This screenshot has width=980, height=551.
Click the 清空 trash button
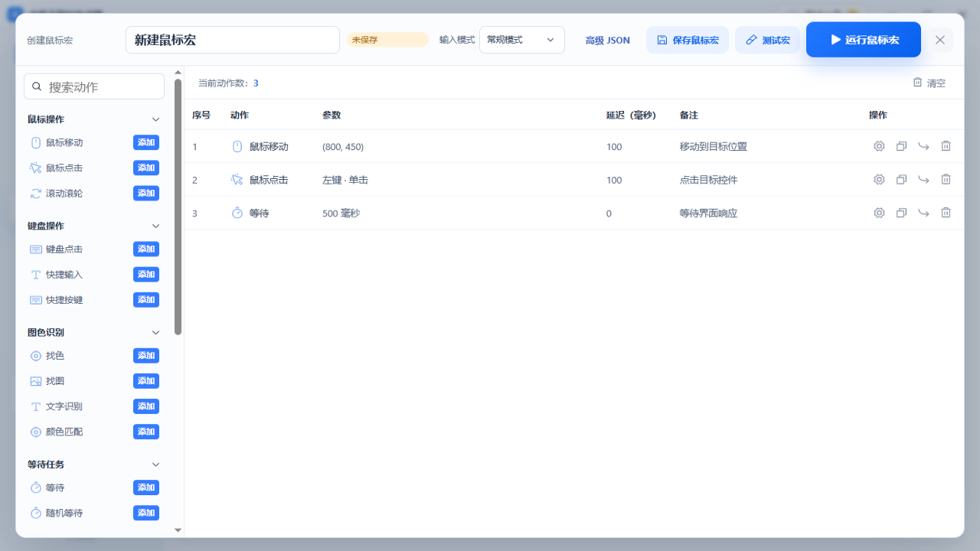click(x=929, y=83)
